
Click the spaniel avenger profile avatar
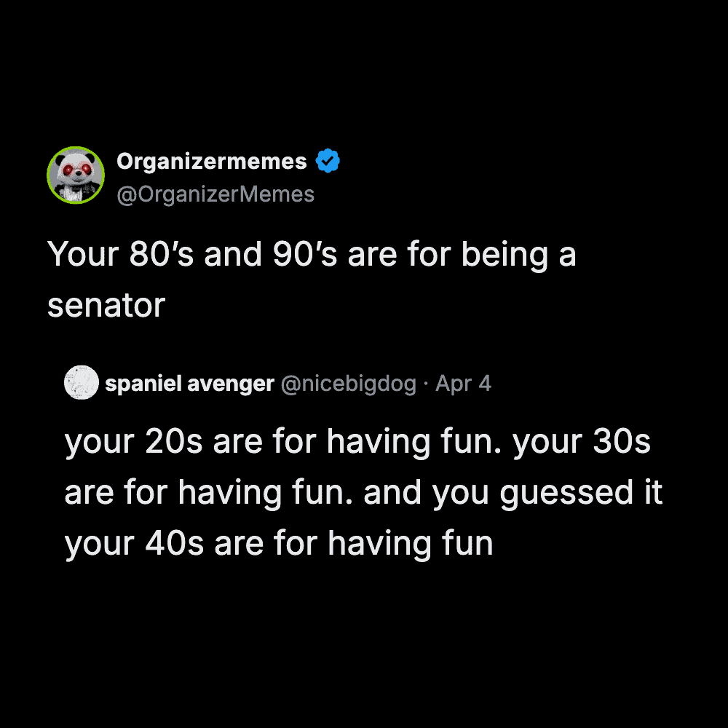[x=82, y=383]
